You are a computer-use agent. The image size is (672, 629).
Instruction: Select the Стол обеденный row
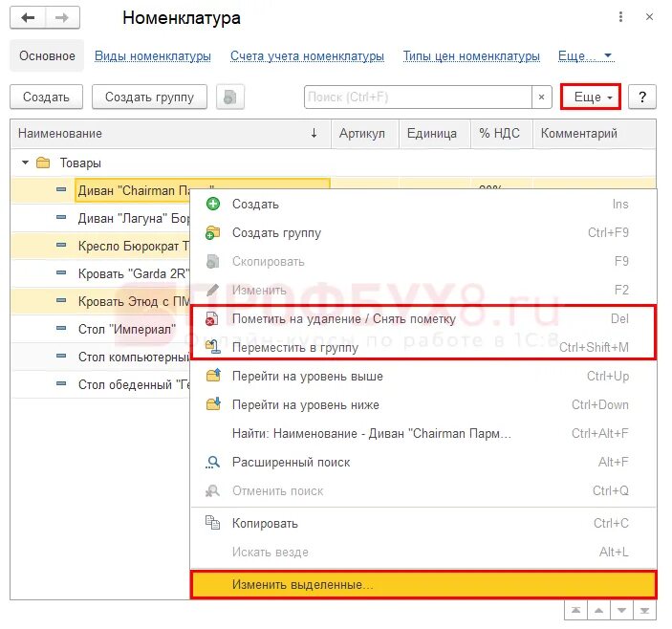click(x=101, y=384)
